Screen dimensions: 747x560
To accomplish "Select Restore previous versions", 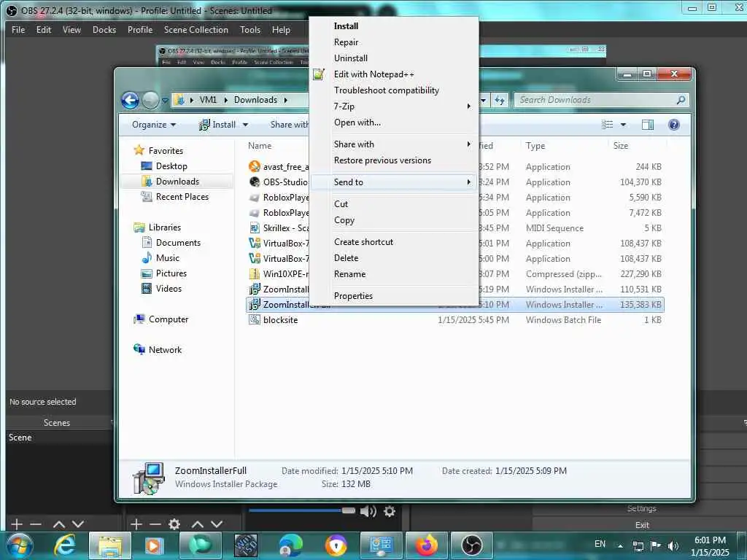I will coord(382,160).
